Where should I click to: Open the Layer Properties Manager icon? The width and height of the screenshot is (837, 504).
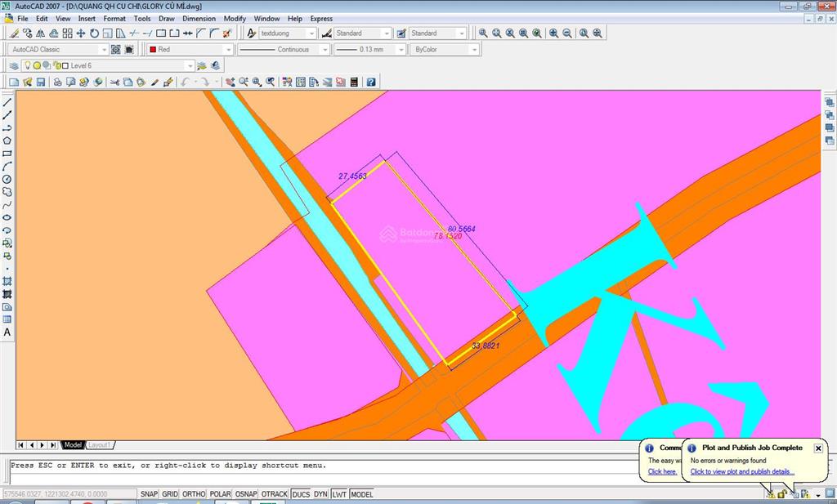[x=14, y=65]
